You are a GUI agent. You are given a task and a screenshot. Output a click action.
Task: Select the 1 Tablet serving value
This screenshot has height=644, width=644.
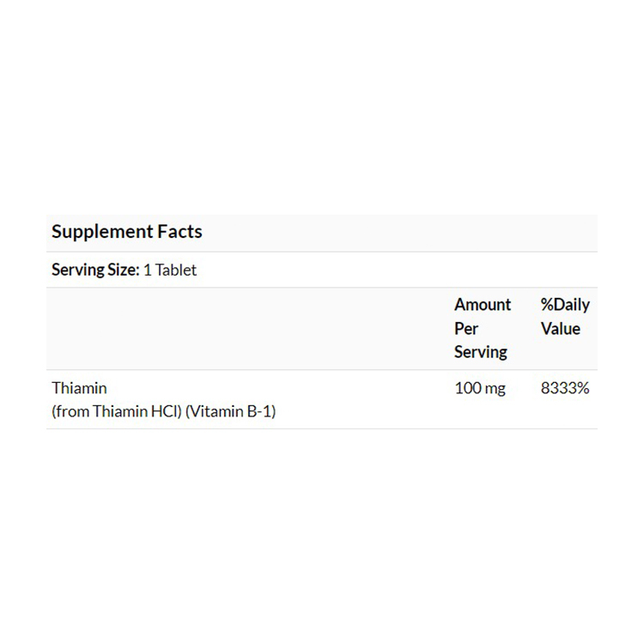coord(170,270)
